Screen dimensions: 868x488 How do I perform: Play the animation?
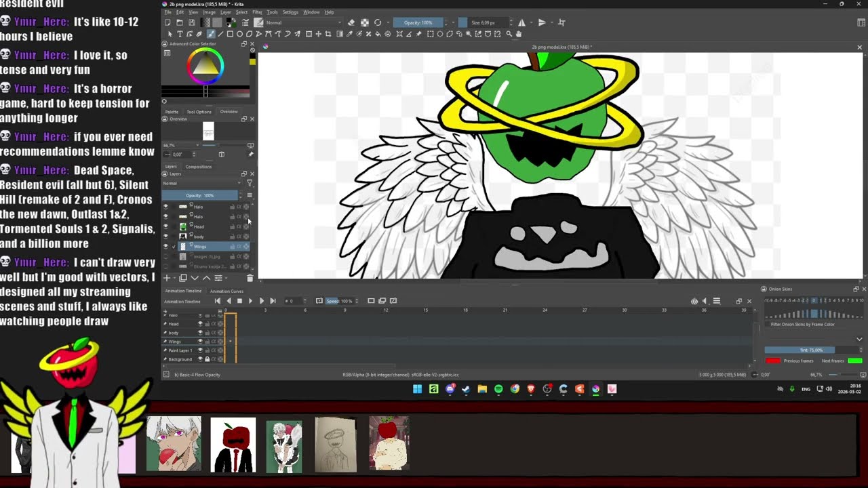[250, 301]
